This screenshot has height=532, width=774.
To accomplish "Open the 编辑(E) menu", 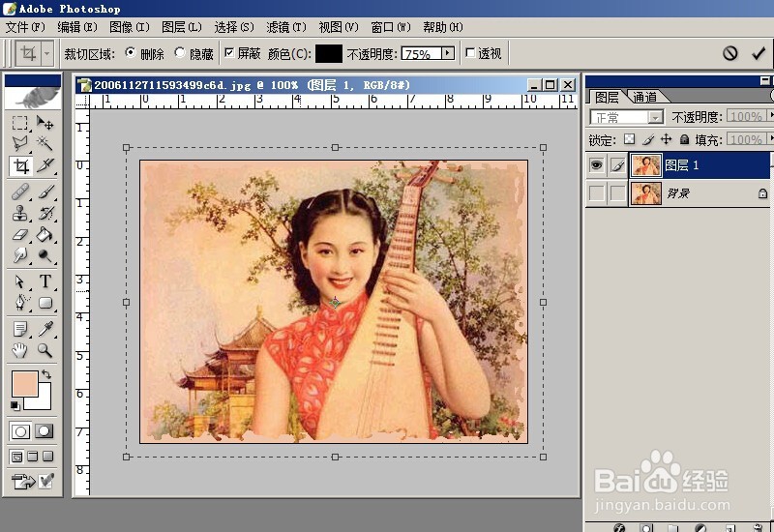I will click(x=77, y=27).
